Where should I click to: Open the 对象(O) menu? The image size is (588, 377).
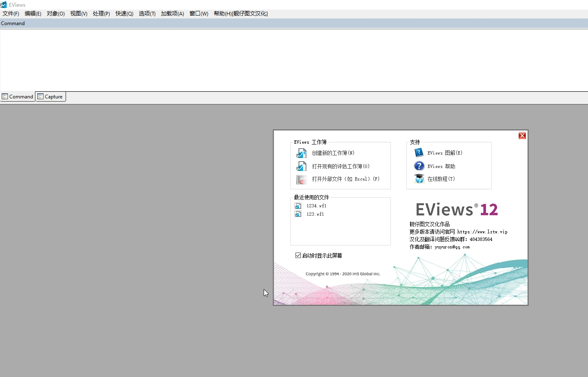(56, 13)
